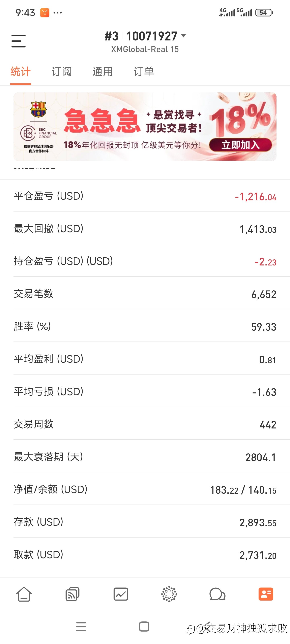Tap the 最大回撤 (USD) row
Screen dimensions: 290x644
(x=145, y=229)
